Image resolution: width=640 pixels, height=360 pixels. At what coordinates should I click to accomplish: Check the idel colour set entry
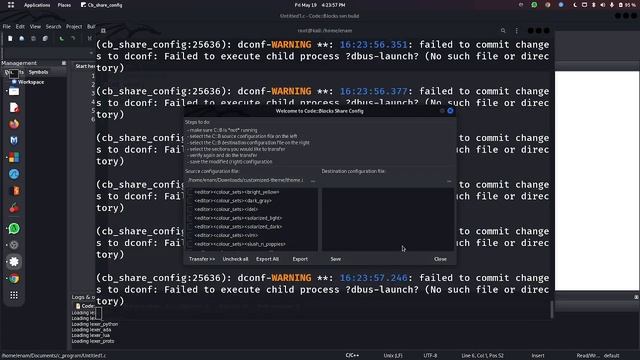click(190, 209)
